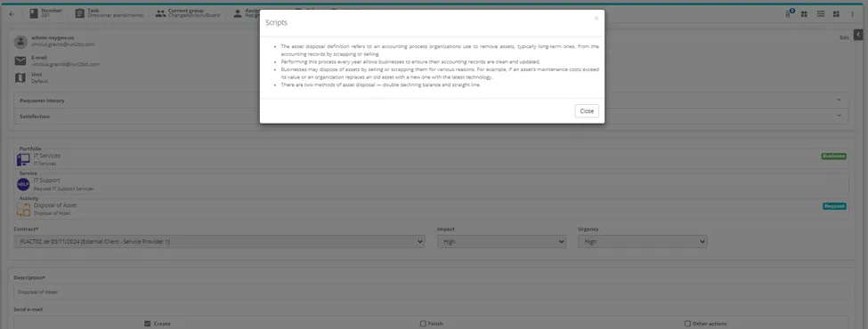This screenshot has height=329, width=868.
Task: Check the Finish send e-mail checkbox
Action: click(423, 324)
